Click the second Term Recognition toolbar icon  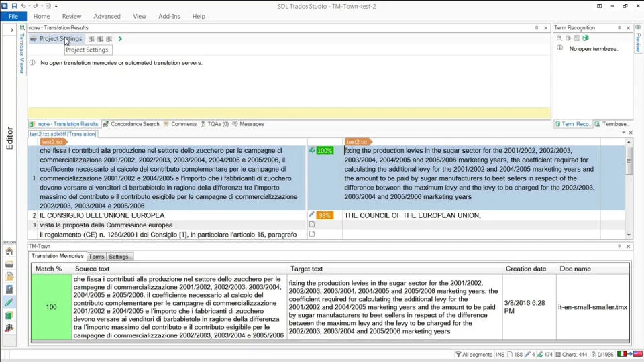(568, 38)
